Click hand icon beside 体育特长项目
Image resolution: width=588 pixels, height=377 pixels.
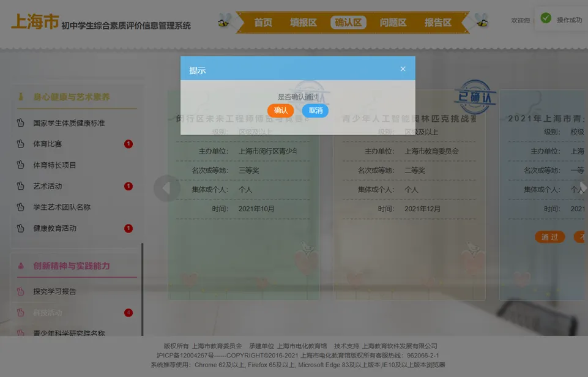point(20,165)
